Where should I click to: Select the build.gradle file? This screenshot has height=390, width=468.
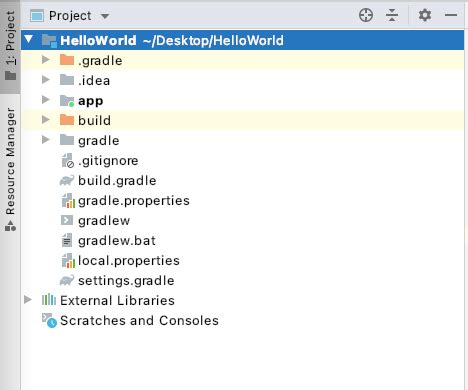pos(117,181)
